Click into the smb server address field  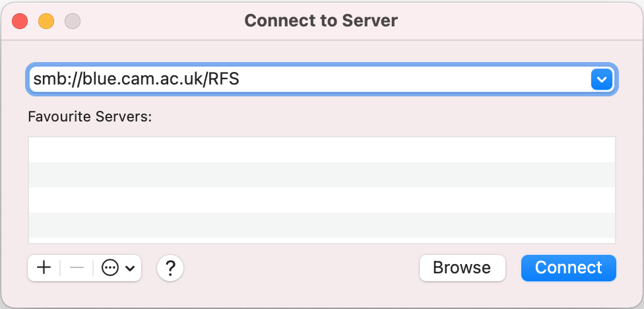pos(396,80)
